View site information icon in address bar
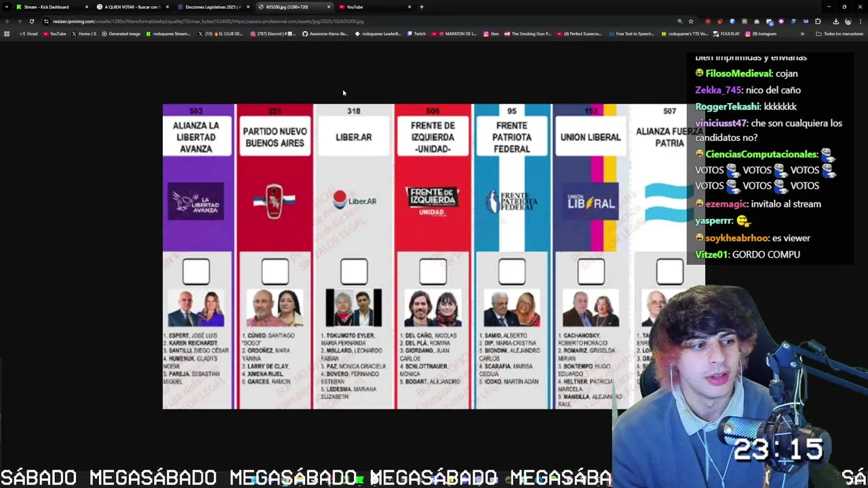This screenshot has height=488, width=868. [46, 21]
